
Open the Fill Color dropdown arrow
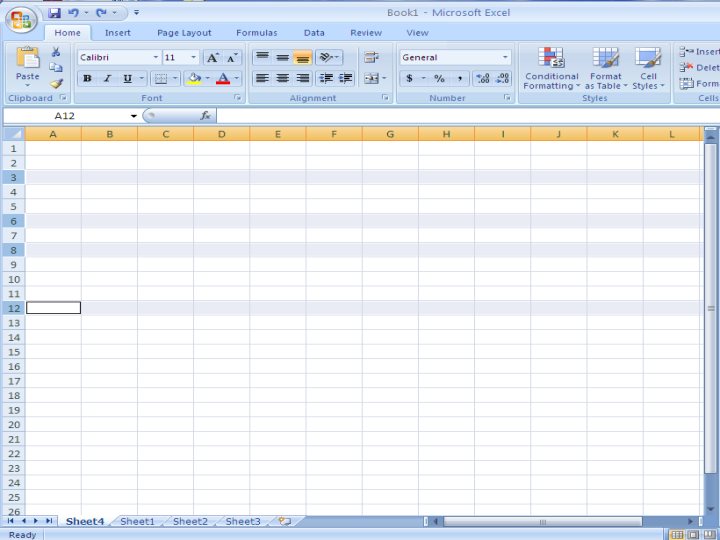pyautogui.click(x=208, y=79)
